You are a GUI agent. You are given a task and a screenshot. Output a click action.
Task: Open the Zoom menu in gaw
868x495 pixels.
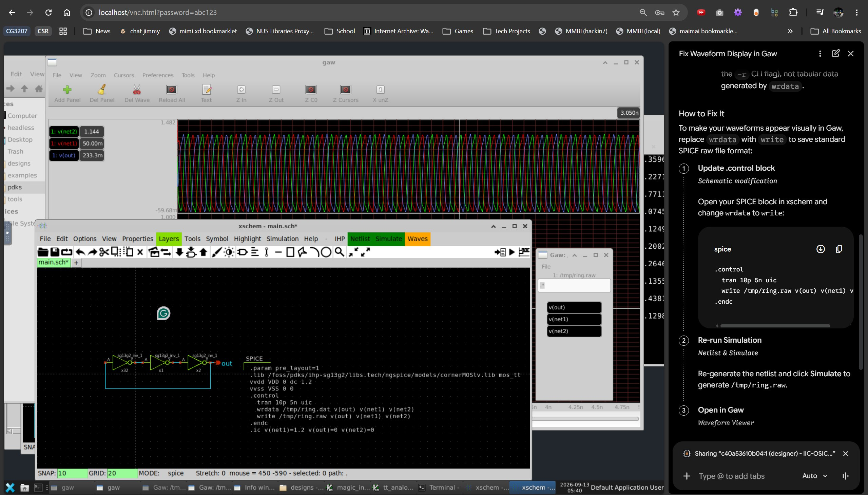[98, 75]
